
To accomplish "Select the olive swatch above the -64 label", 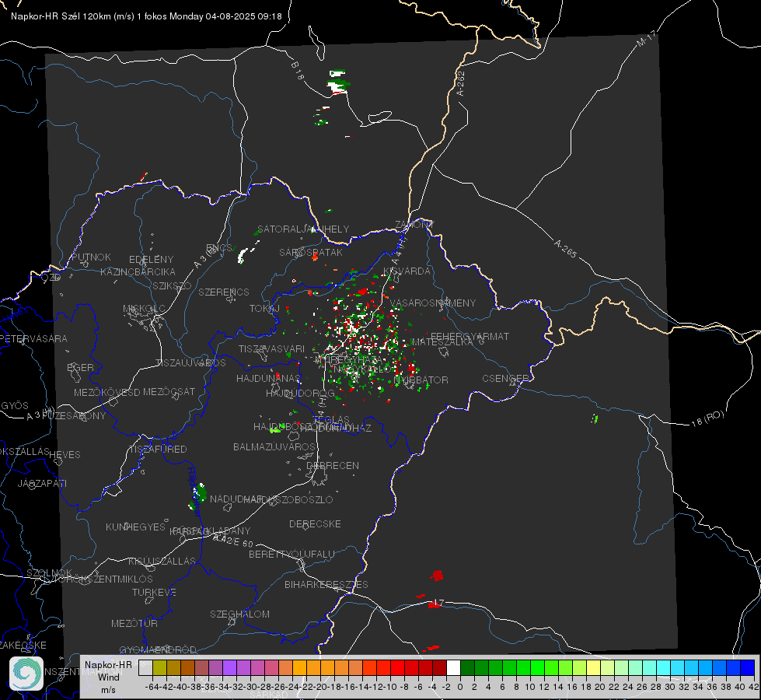I will (159, 667).
